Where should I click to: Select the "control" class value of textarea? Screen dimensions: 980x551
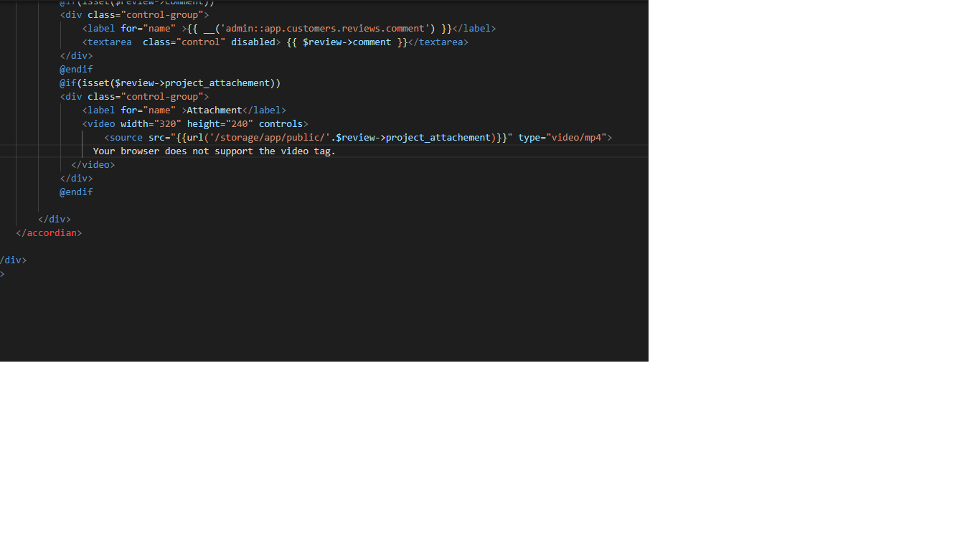(x=201, y=42)
